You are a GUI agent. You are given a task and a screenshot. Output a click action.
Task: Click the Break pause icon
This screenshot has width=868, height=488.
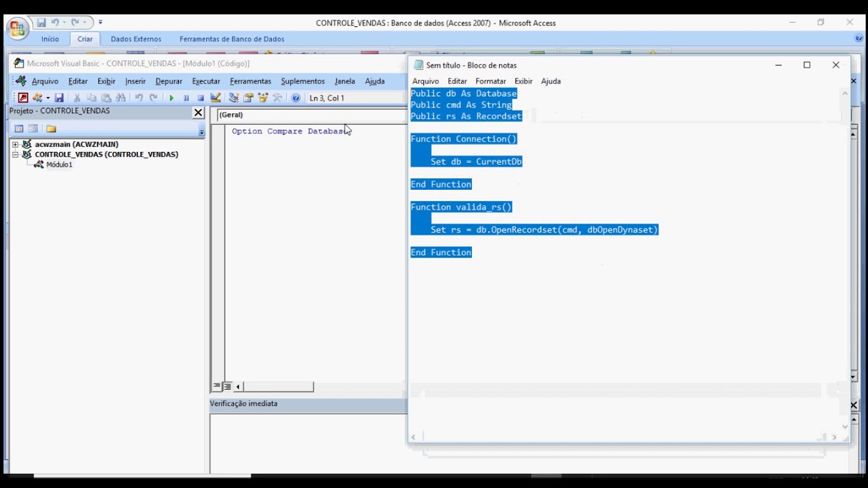[x=186, y=98]
